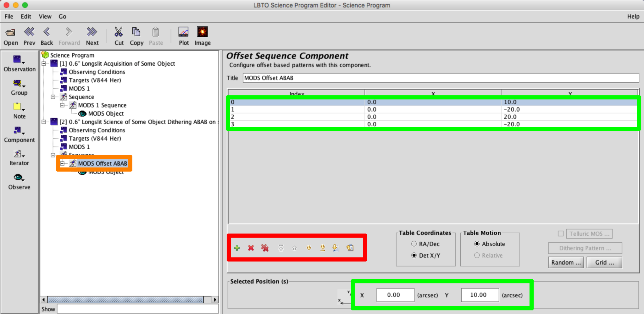Click the X column header
The height and width of the screenshot is (314, 644).
tap(433, 93)
